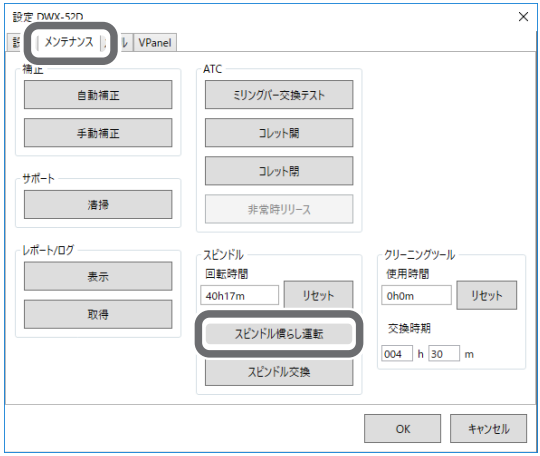This screenshot has width=540, height=456.
Task: Reset the cleaning tool 使用時間
Action: coord(487,295)
